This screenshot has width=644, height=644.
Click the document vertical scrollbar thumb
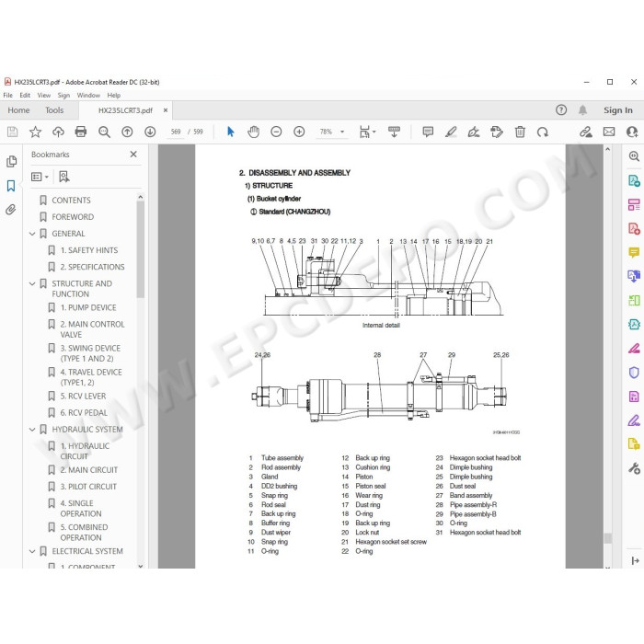click(608, 538)
